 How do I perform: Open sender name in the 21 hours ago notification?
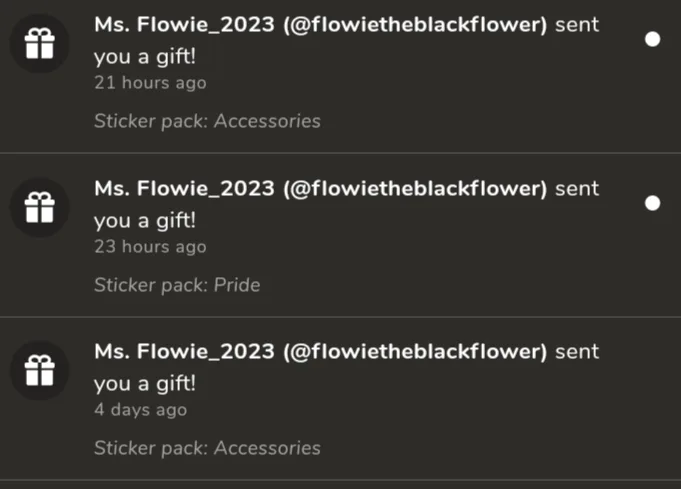[x=321, y=24]
